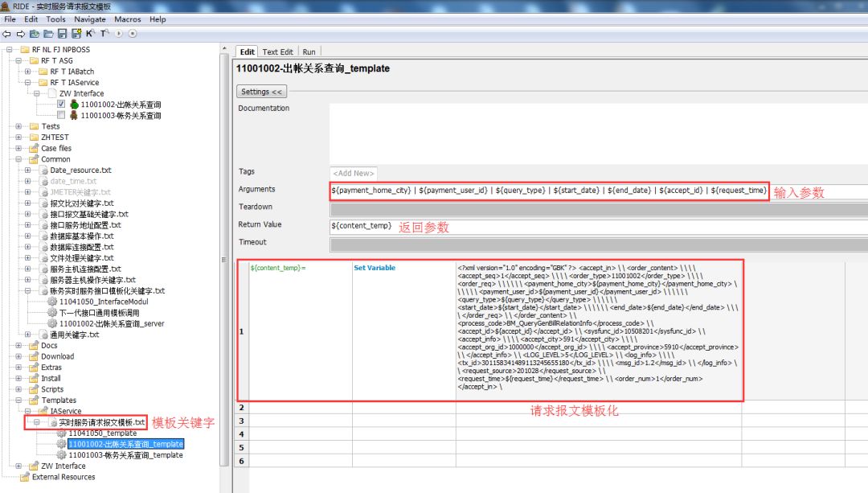
Task: Click the Open Test Suite toolbar icon
Action: pyautogui.click(x=35, y=34)
